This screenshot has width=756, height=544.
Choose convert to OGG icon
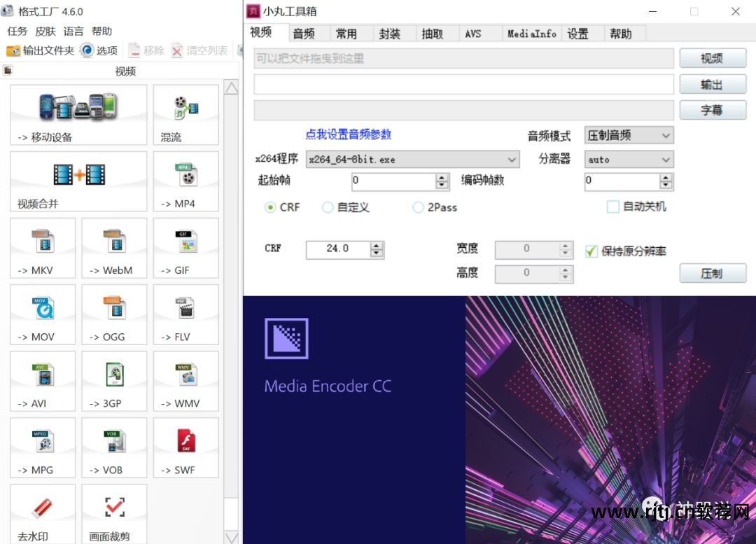point(114,314)
